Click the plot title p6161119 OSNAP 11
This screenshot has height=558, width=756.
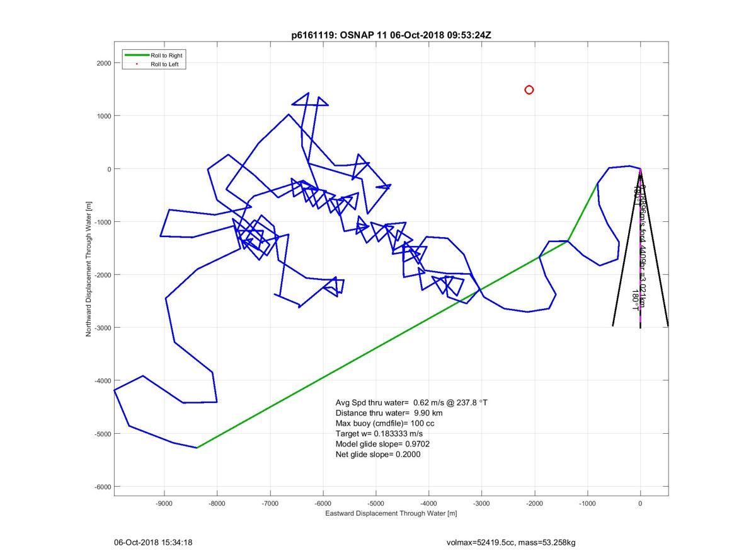point(391,35)
